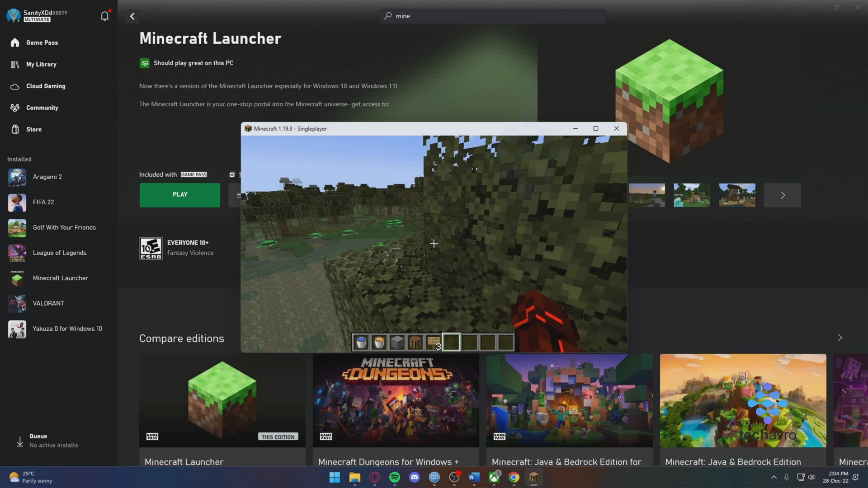Viewport: 868px width, 488px height.
Task: Open the Cloud Gaming section
Action: coord(45,86)
